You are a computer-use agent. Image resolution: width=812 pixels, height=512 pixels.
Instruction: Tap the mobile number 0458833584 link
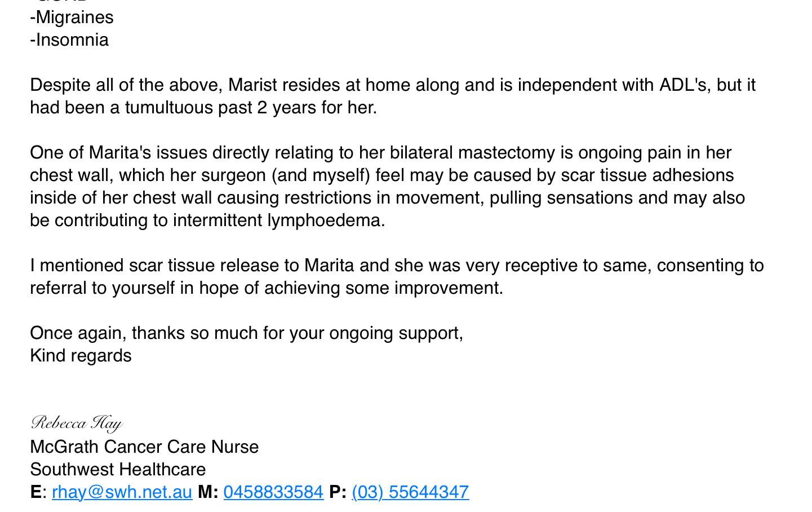tap(273, 492)
